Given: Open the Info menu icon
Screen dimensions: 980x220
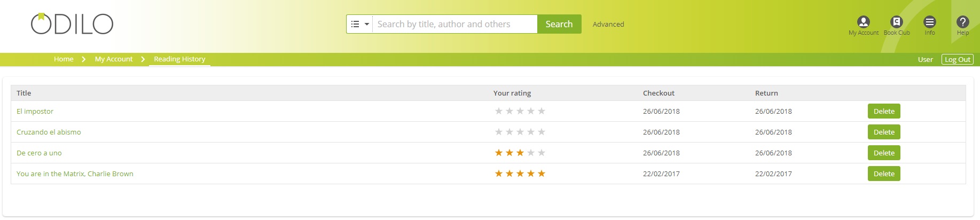Looking at the screenshot, I should pyautogui.click(x=929, y=22).
